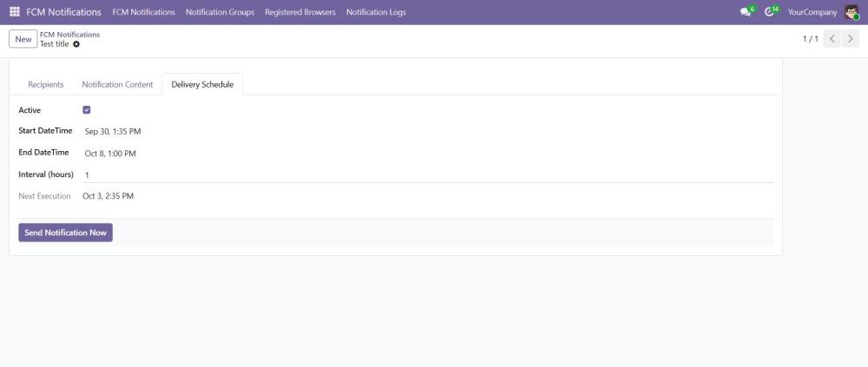Go to next record arrow

[x=851, y=39]
